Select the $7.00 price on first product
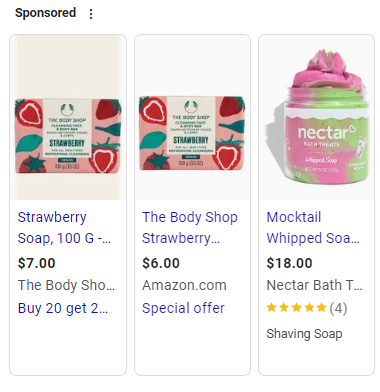The image size is (380, 392). pyautogui.click(x=36, y=263)
